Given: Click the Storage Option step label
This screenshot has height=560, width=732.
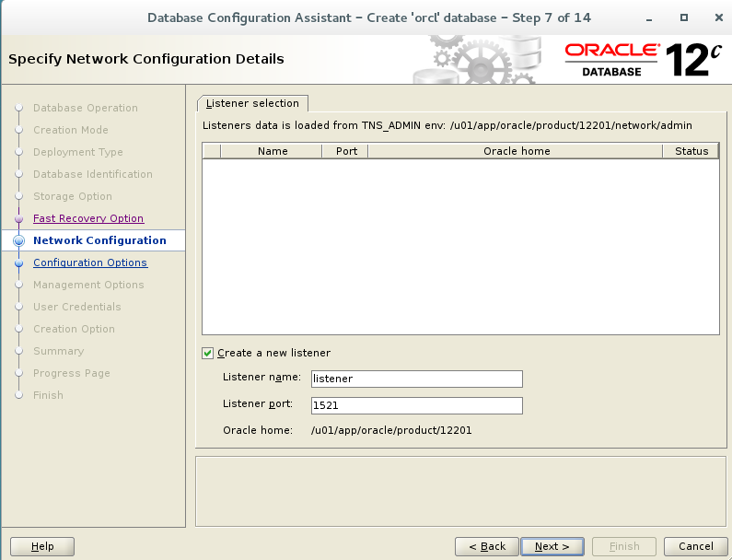Looking at the screenshot, I should coord(73,196).
